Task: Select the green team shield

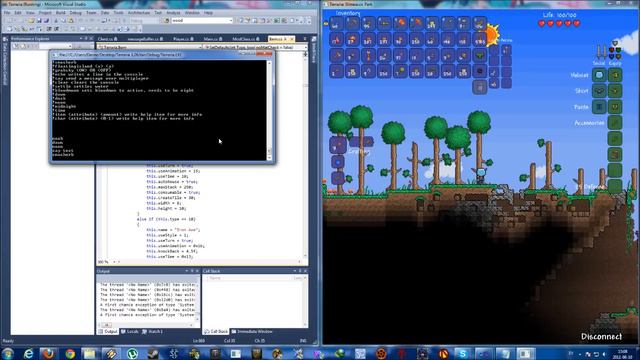Action: pyautogui.click(x=618, y=51)
